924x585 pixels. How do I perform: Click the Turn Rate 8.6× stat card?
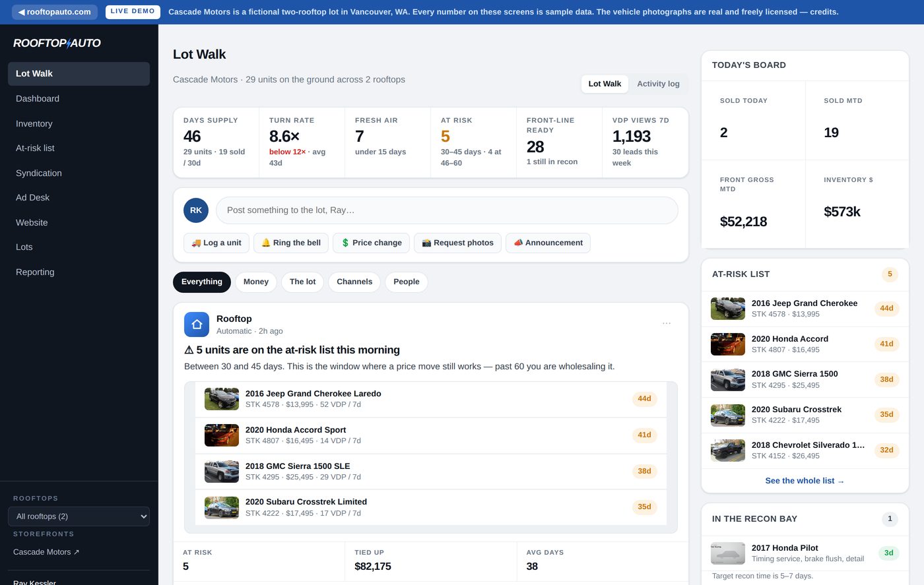(302, 142)
